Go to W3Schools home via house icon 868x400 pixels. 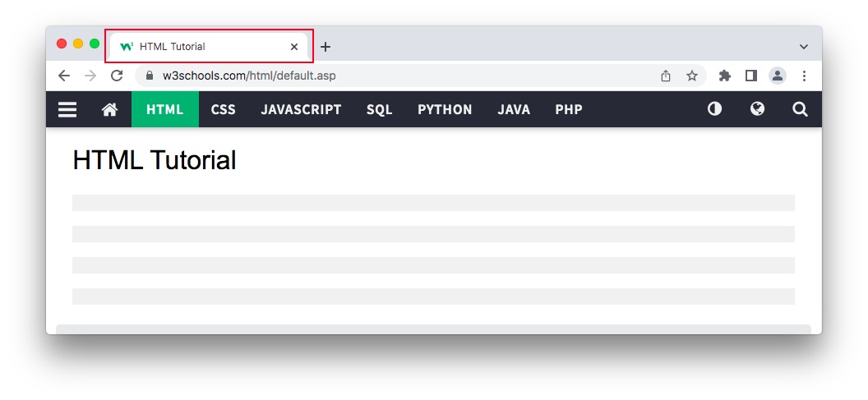pos(109,109)
